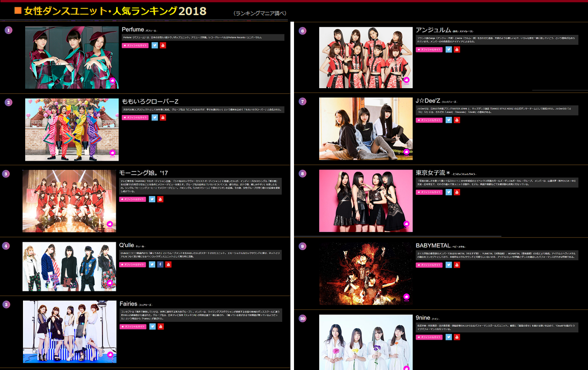Open the official site button for モーニング娘。'17
This screenshot has height=370, width=588.
[x=133, y=199]
